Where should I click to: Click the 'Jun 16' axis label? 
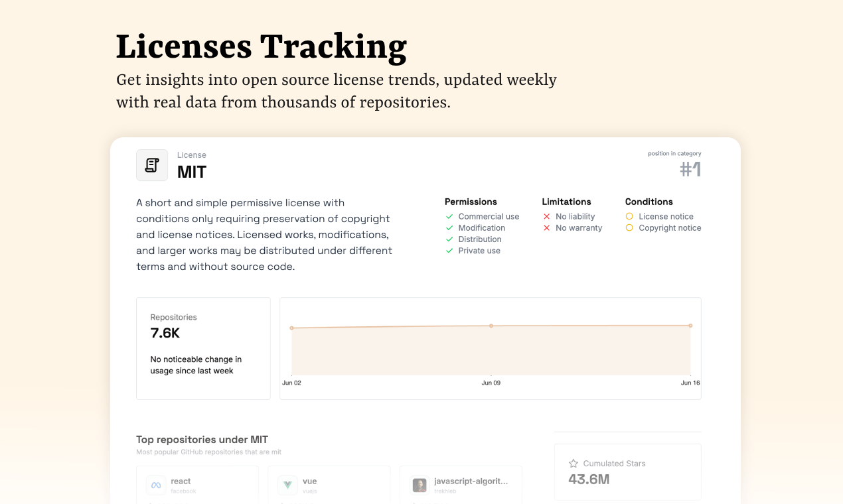[x=690, y=383]
